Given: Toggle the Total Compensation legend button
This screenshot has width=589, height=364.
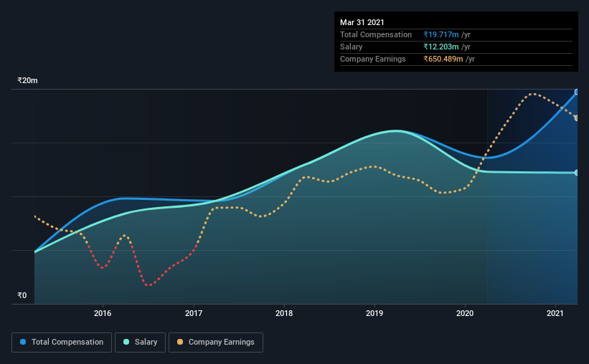Looking at the screenshot, I should 62,343.
